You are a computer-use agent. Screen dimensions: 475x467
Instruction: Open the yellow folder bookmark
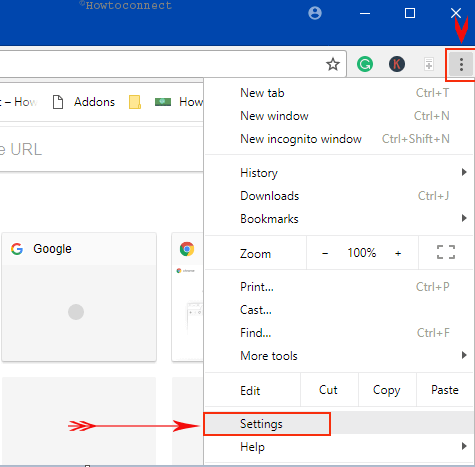click(135, 102)
